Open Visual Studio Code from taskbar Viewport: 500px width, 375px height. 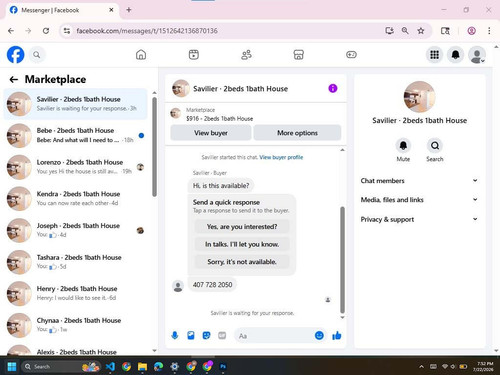(x=110, y=367)
